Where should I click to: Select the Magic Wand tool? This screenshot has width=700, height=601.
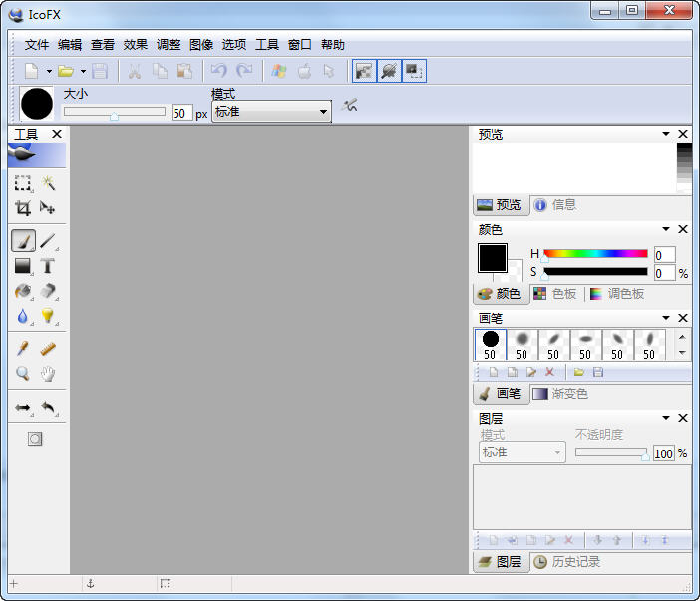pos(47,183)
